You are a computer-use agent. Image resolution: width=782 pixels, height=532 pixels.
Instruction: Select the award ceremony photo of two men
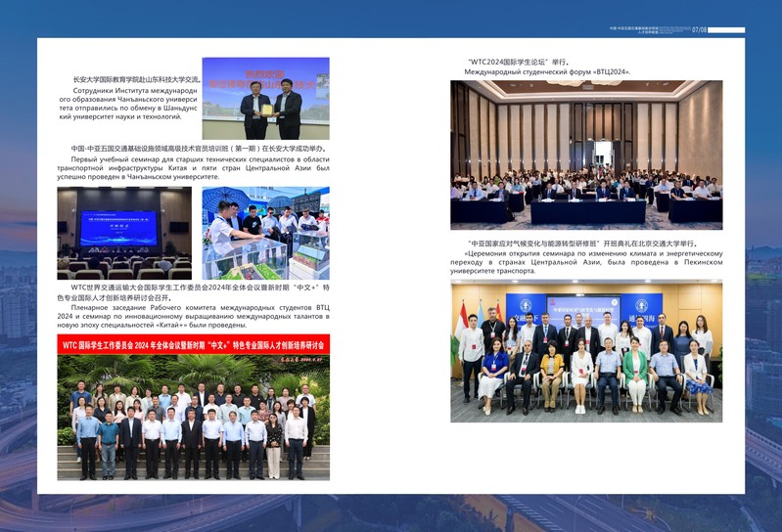coord(265,99)
